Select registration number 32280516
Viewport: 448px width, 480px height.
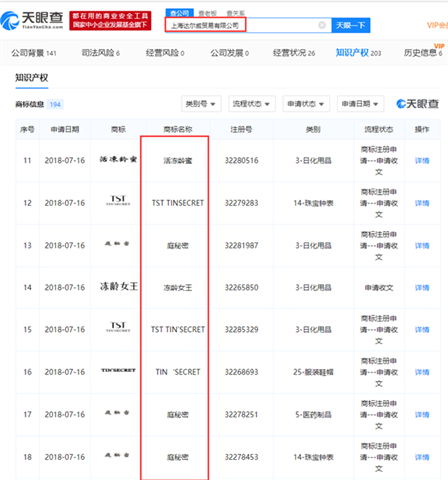pyautogui.click(x=241, y=161)
